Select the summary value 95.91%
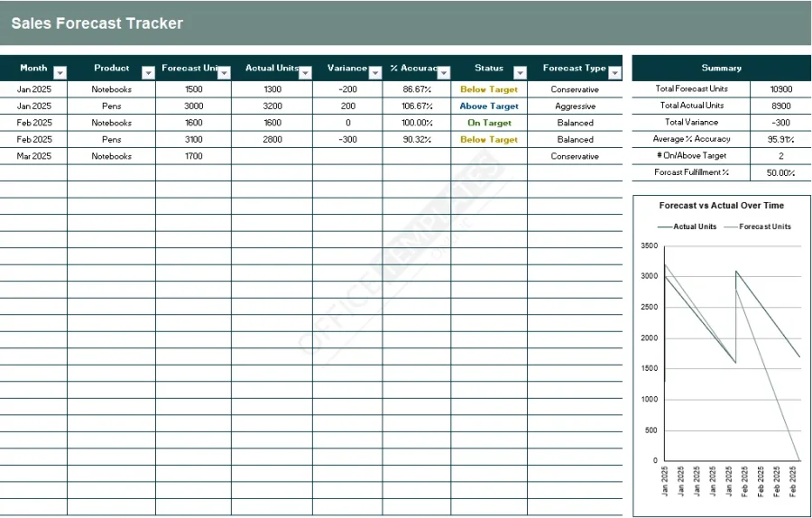Viewport: 812px width, 518px height. [x=781, y=139]
